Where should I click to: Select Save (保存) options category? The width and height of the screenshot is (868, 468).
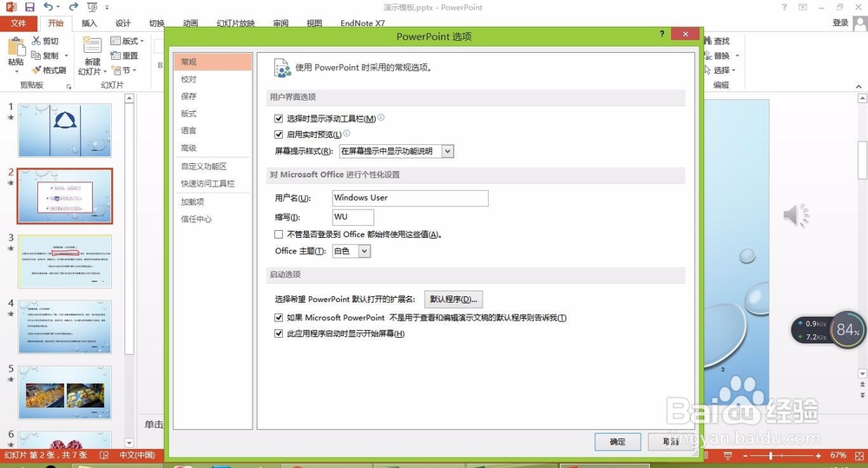point(214,96)
